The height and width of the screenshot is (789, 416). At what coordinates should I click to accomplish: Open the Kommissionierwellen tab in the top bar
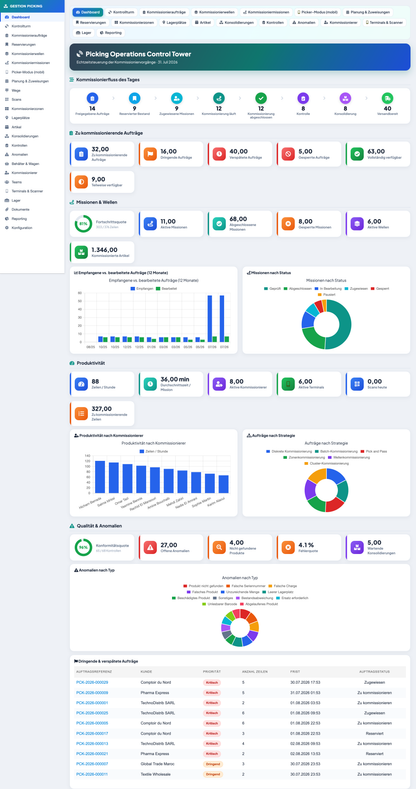pyautogui.click(x=215, y=12)
